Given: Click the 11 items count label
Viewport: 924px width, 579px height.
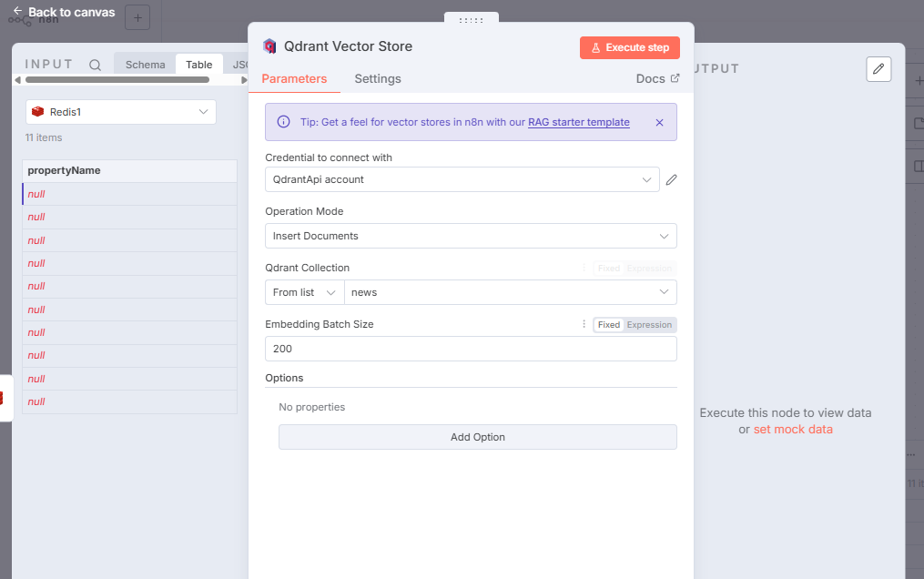Looking at the screenshot, I should tap(44, 137).
